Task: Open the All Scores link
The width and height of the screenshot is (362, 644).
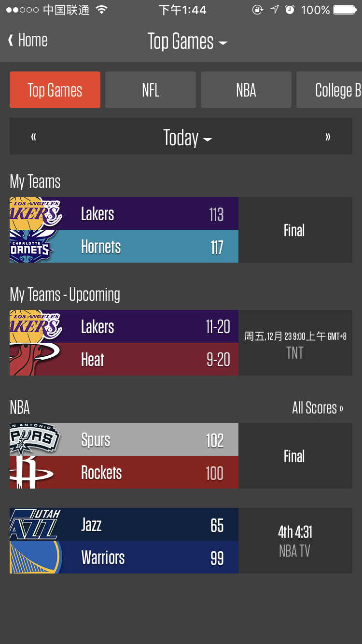Action: (x=318, y=408)
